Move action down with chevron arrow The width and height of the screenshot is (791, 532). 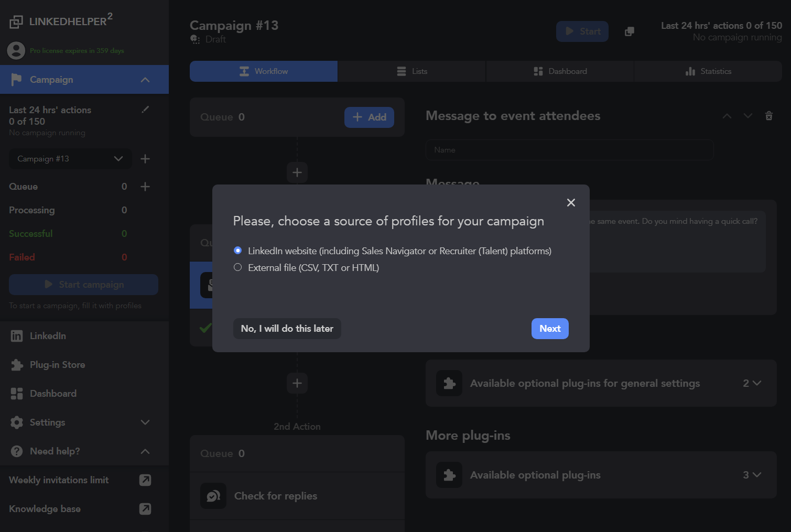pyautogui.click(x=748, y=116)
